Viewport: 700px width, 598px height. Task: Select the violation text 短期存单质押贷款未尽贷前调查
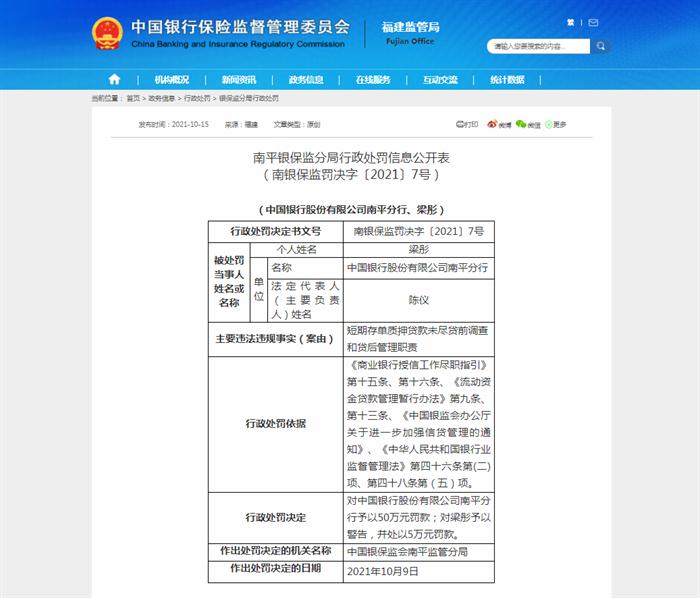(x=417, y=331)
